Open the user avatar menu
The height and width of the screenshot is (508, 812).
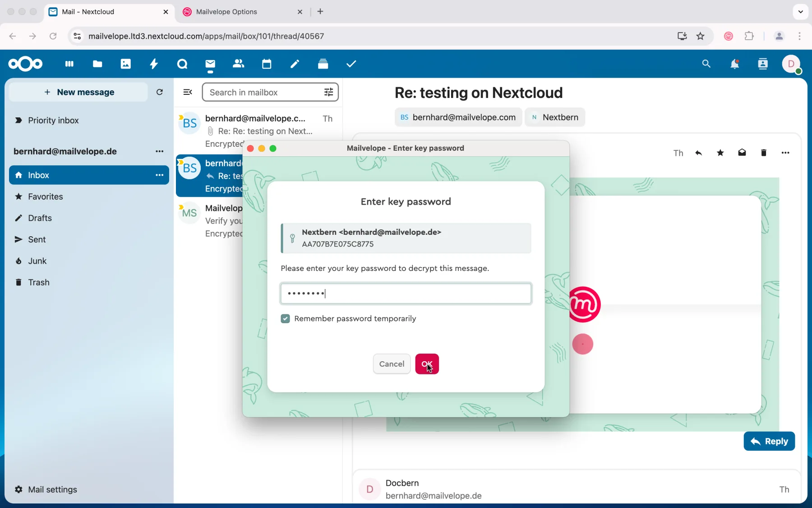[792, 64]
